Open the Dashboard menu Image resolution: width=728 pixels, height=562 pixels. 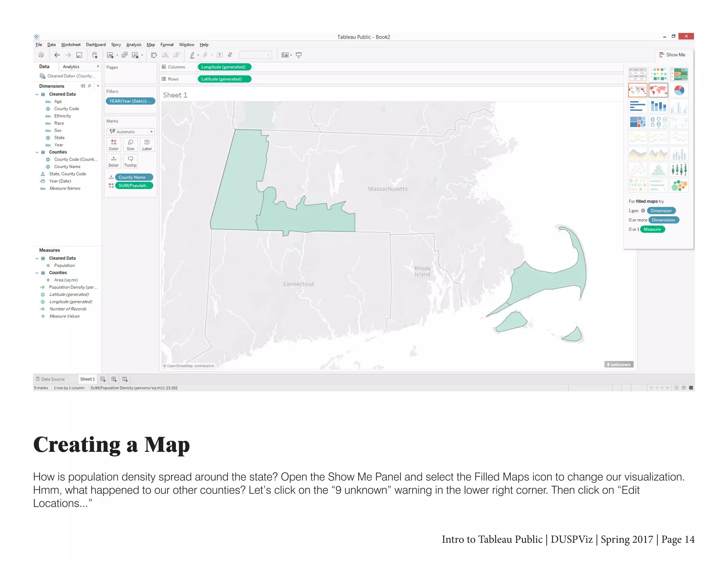point(96,45)
